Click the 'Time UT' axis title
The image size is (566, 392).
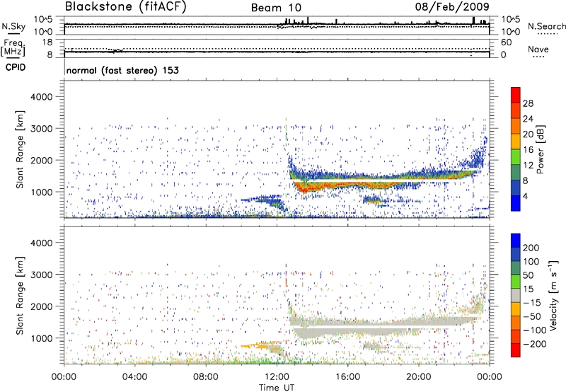pos(277,387)
